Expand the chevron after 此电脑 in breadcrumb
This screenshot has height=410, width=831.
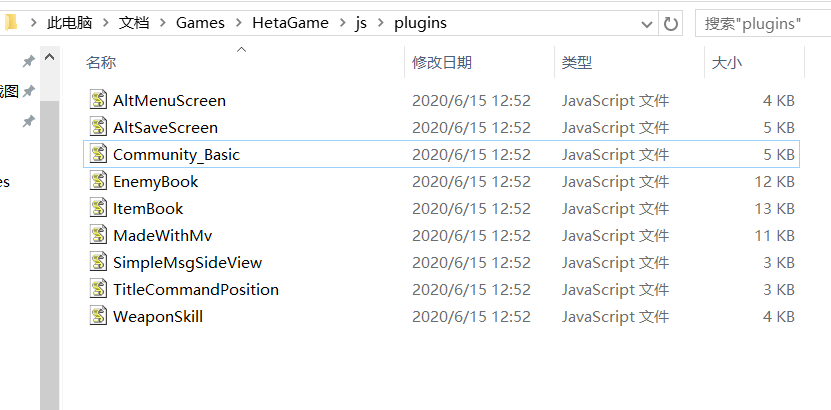pyautogui.click(x=105, y=23)
